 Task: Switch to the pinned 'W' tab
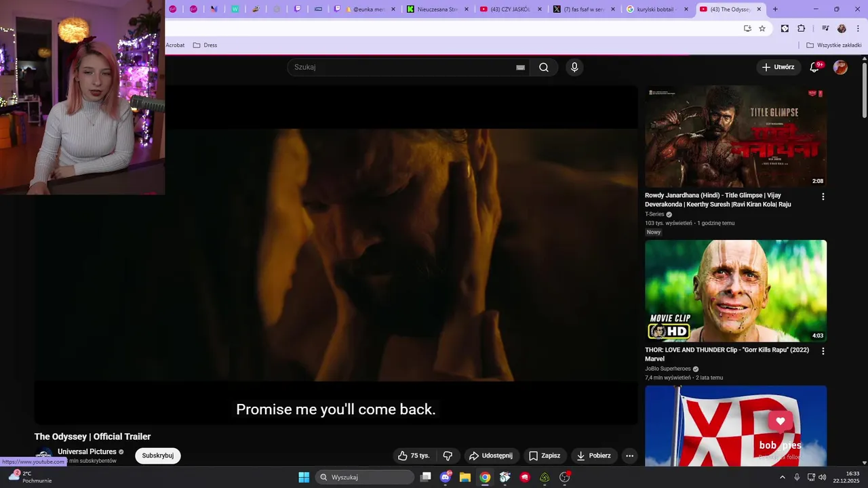click(235, 9)
